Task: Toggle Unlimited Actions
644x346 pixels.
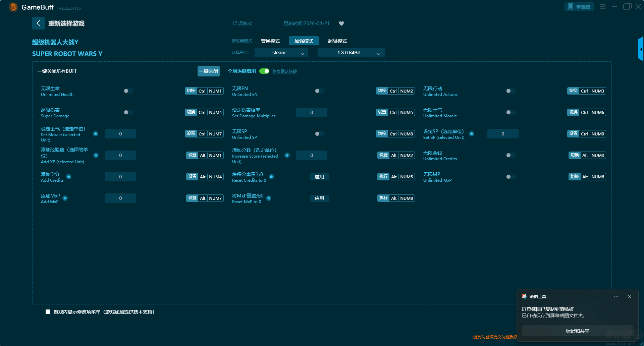Action: (511, 91)
